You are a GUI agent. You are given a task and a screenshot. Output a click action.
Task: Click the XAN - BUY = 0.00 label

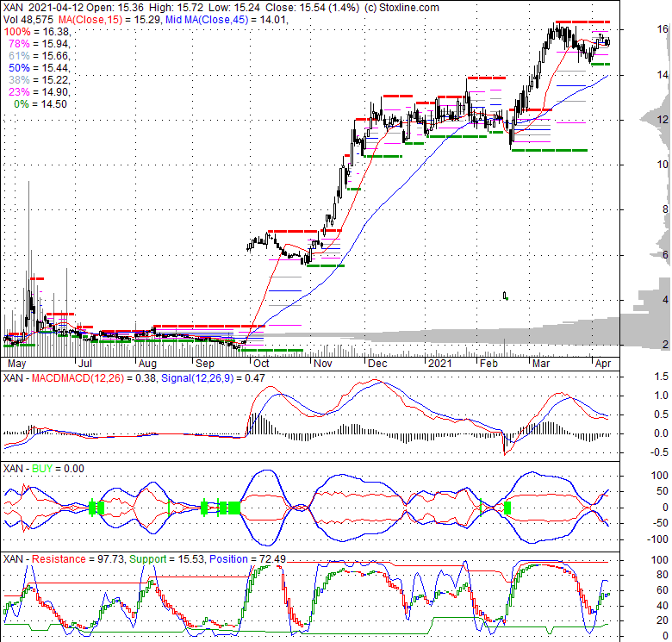click(x=43, y=469)
